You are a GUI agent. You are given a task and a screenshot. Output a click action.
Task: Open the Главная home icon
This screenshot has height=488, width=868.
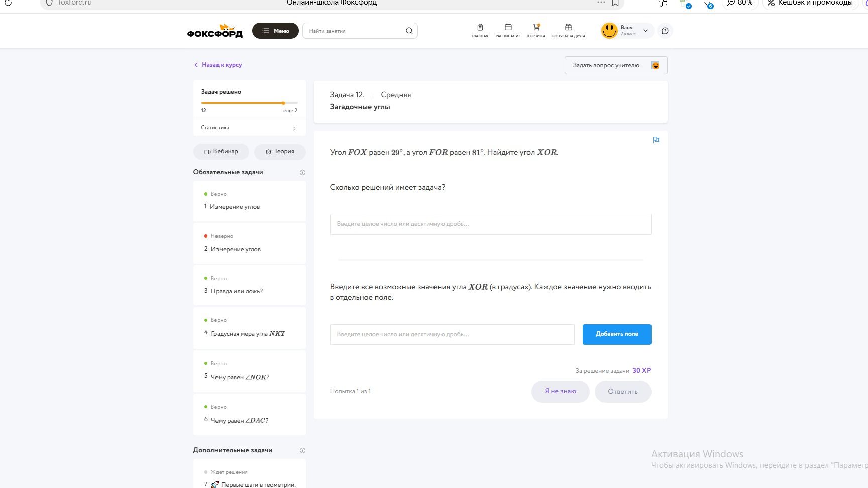480,30
